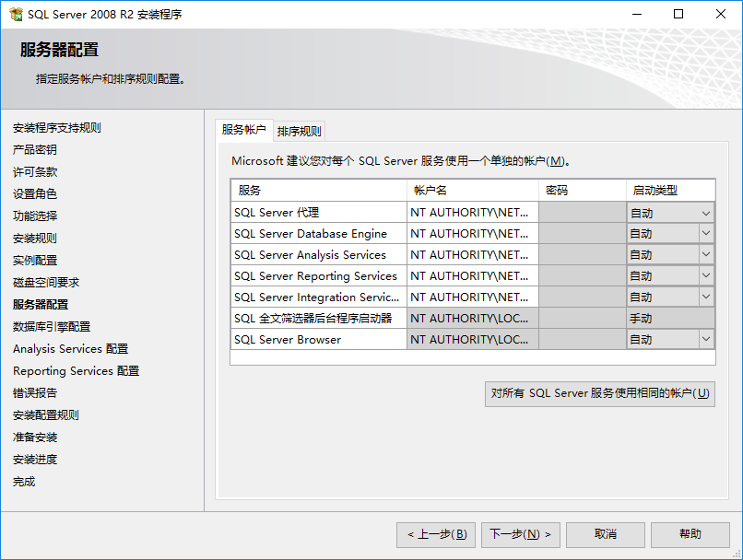This screenshot has height=560, width=743.
Task: Select account name cell for Reporting Services
Action: [472, 275]
